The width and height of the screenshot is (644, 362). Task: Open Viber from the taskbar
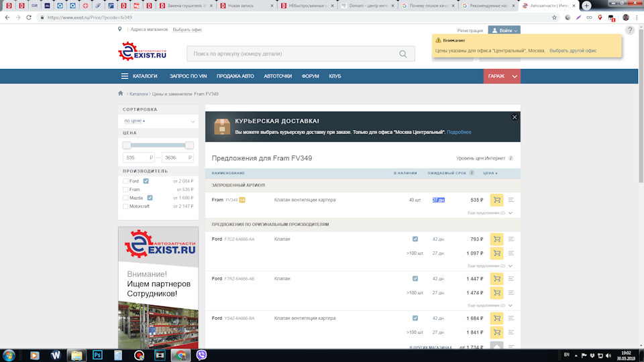201,355
